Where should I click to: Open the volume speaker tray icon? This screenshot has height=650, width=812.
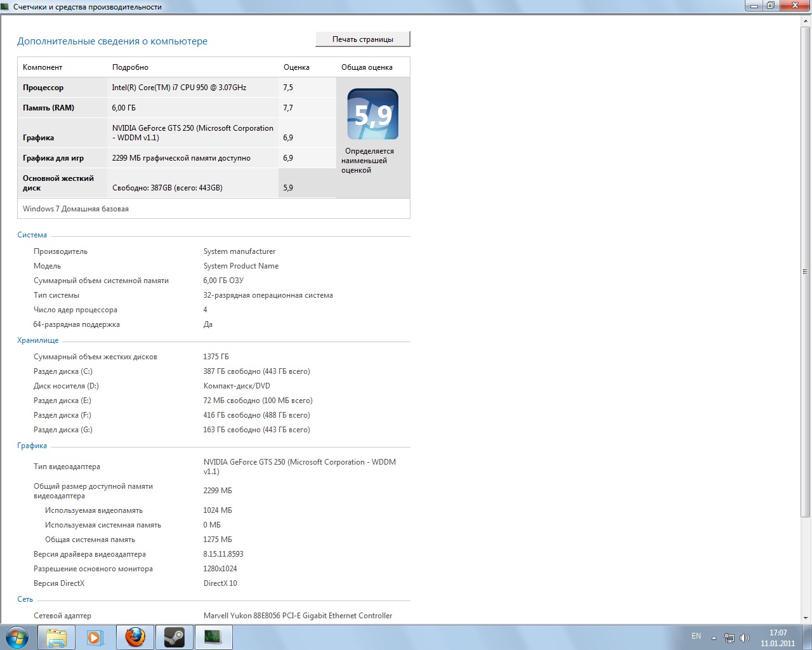coord(745,637)
